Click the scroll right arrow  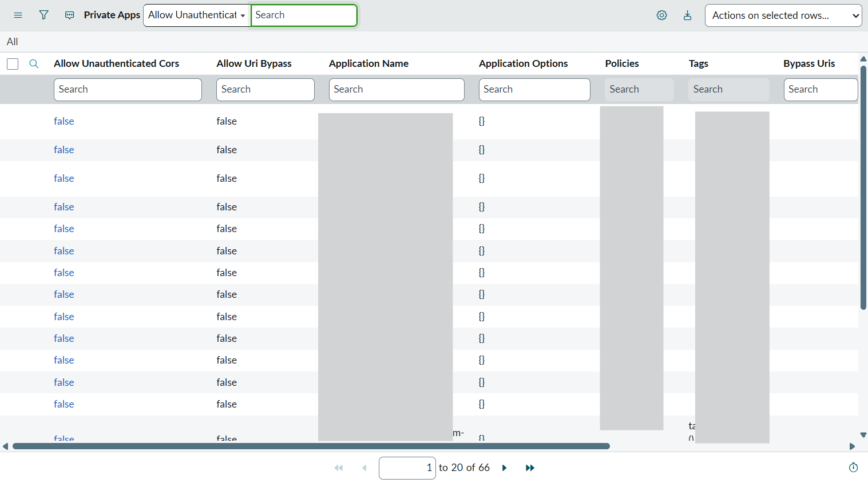click(852, 446)
